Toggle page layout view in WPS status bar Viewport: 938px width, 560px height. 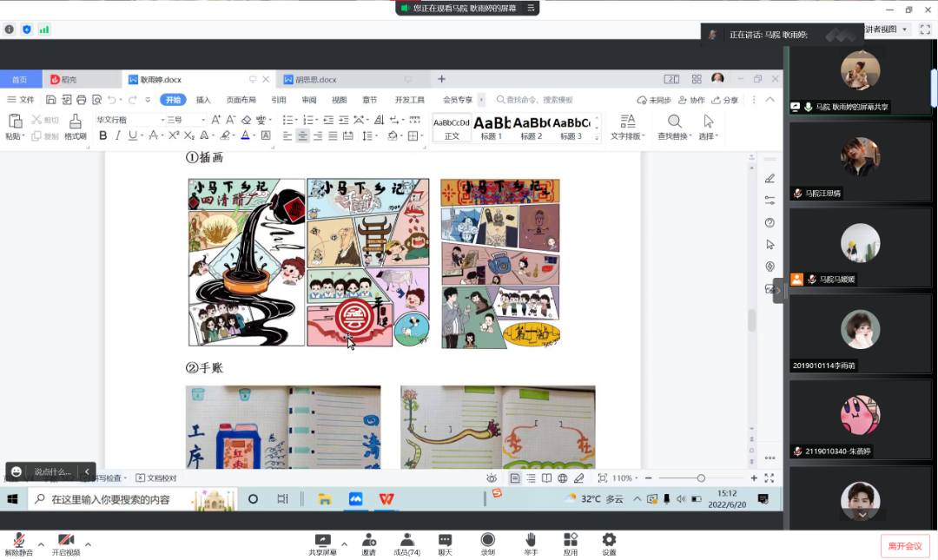point(514,478)
